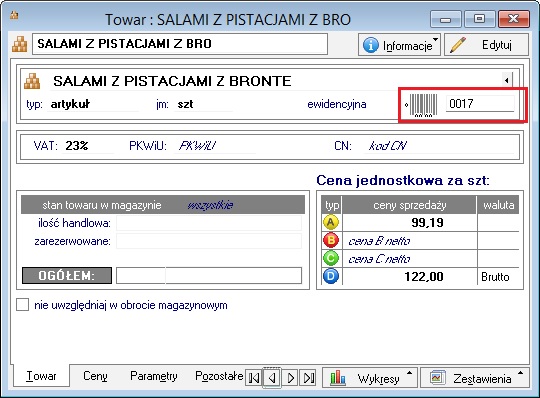This screenshot has width=540, height=398.
Task: Go to next record arrow
Action: click(290, 378)
